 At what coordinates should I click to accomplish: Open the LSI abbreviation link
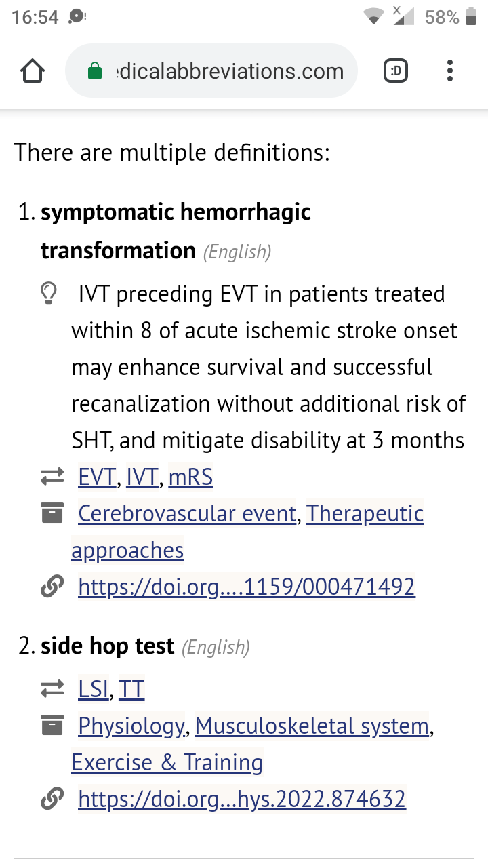click(x=94, y=690)
